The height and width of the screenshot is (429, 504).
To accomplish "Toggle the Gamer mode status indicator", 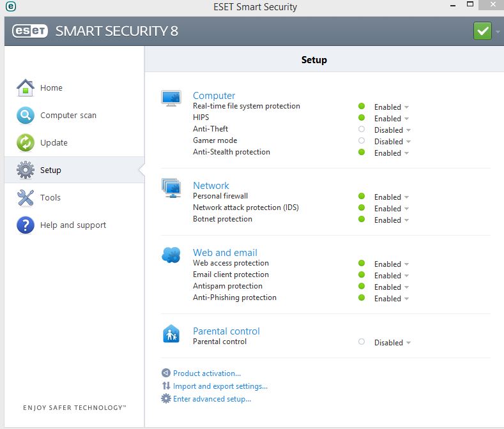I will 362,141.
